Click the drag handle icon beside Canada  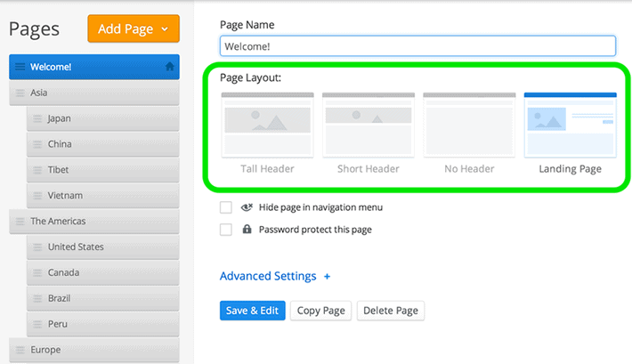click(37, 272)
